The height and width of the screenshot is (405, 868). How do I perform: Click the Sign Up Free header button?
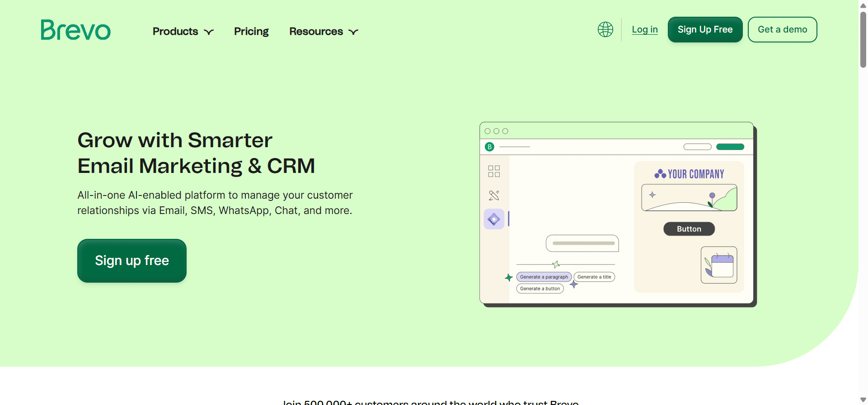705,29
